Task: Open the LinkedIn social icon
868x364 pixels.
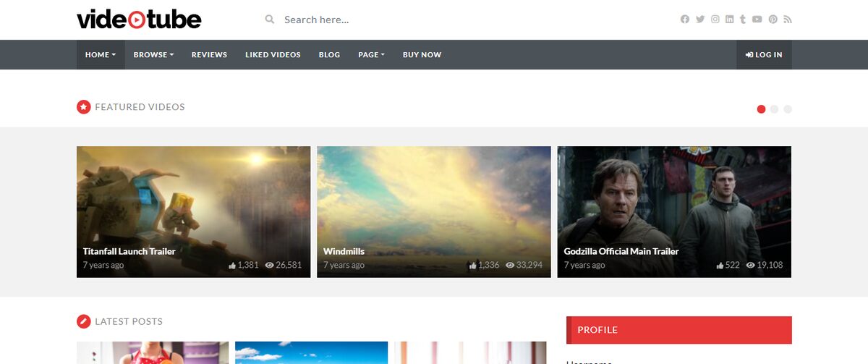Action: click(x=730, y=20)
